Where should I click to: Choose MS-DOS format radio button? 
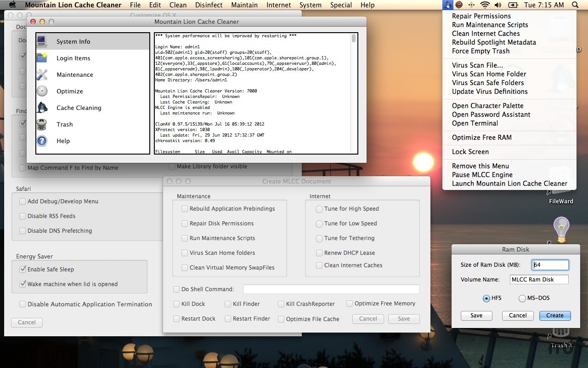click(522, 299)
